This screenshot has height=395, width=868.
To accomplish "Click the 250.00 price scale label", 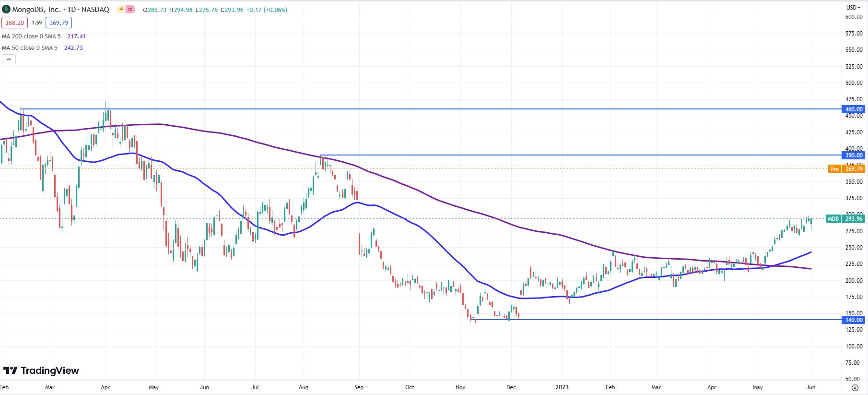I will coord(854,248).
